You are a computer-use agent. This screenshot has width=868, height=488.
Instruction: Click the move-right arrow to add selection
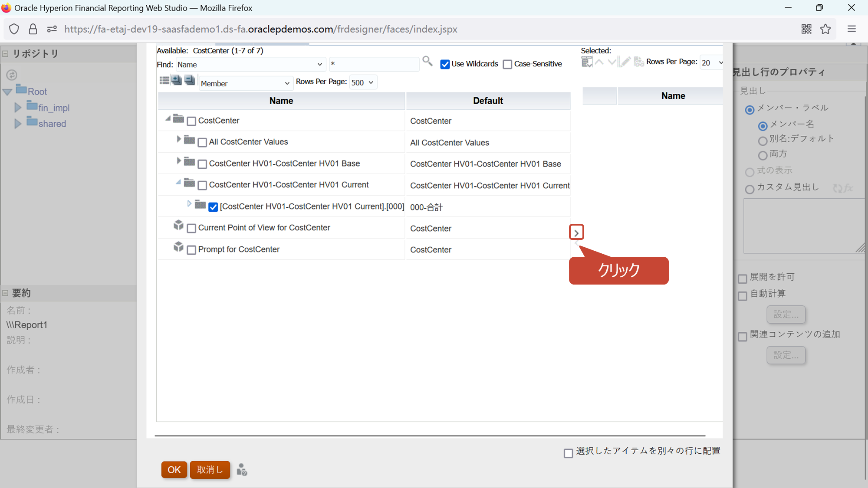[x=576, y=233]
